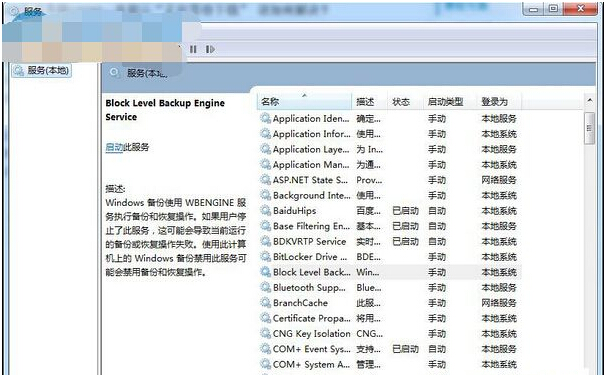606x375 pixels.
Task: Click 已启动 status of BaiduHips row
Action: [405, 211]
